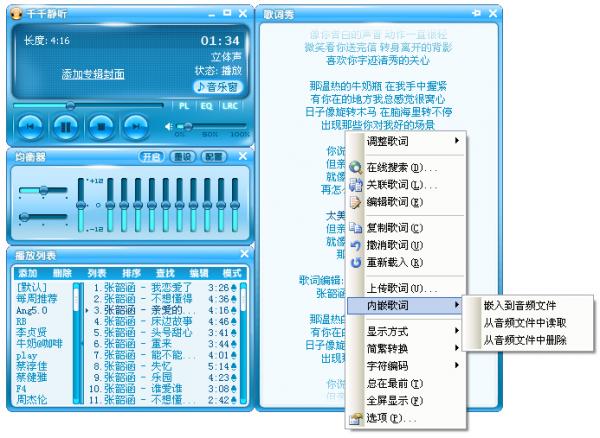Click the volume level slider
The height and width of the screenshot is (438, 600).
[212, 126]
